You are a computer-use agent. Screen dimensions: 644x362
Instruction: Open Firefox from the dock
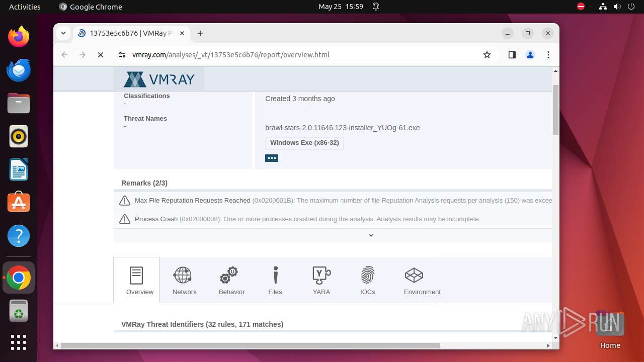coord(19,37)
